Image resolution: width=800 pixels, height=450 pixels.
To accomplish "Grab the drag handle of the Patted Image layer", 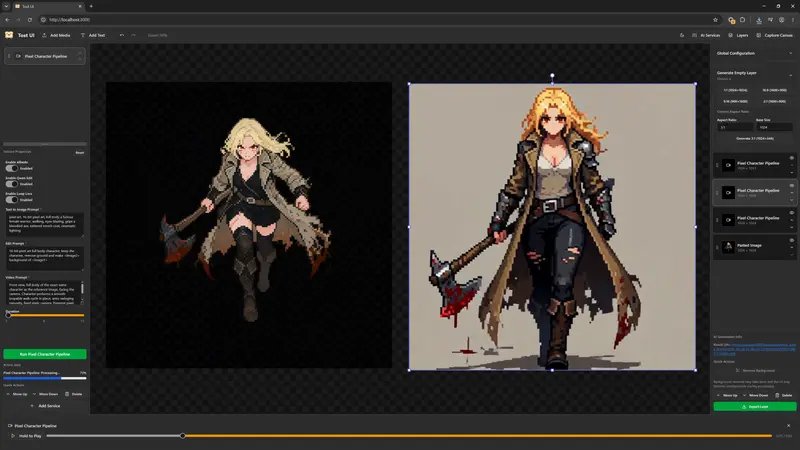I will pyautogui.click(x=717, y=247).
